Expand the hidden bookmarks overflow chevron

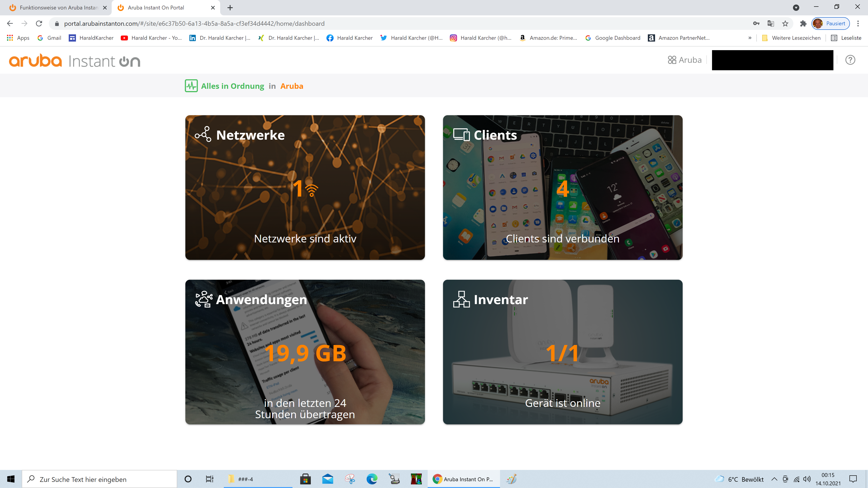[x=750, y=38]
